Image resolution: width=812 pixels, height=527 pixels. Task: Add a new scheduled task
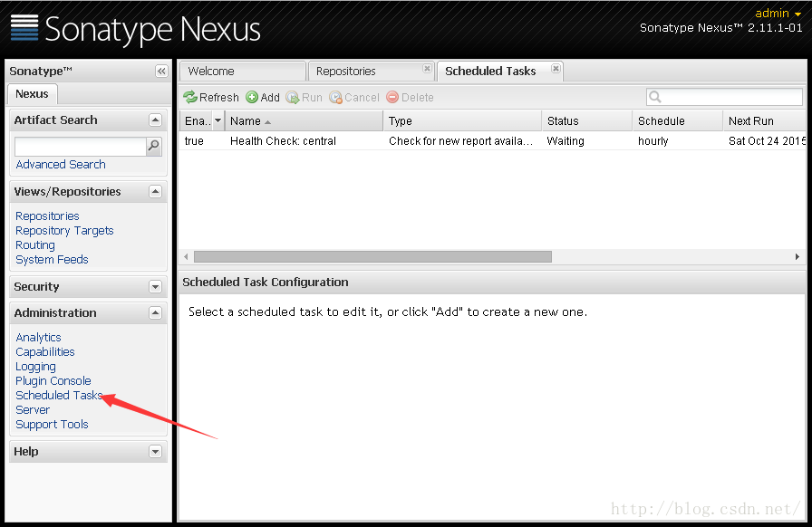click(263, 97)
